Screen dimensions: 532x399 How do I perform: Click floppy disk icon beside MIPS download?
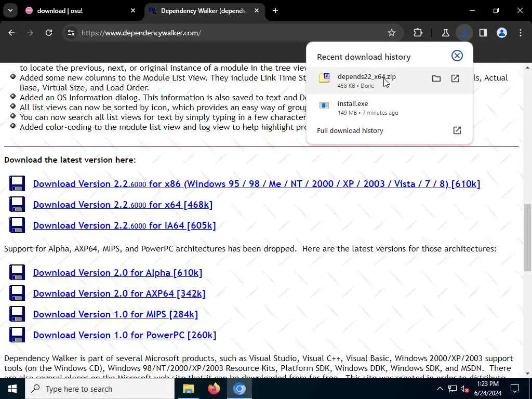tap(17, 314)
